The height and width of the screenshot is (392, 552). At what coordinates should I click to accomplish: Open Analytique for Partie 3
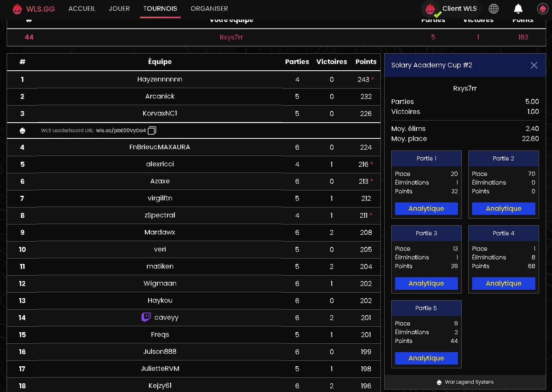point(426,284)
